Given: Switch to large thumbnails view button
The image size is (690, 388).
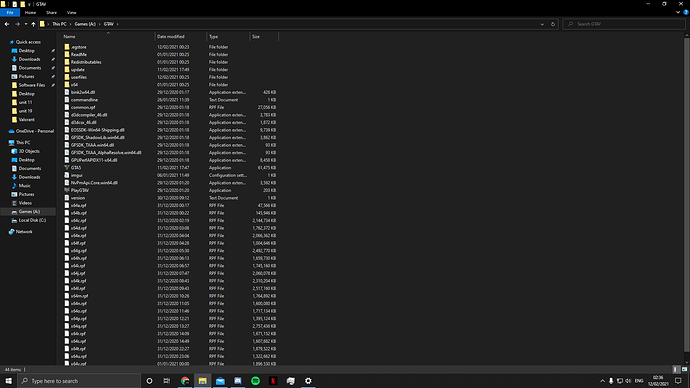Looking at the screenshot, I should pos(684,370).
